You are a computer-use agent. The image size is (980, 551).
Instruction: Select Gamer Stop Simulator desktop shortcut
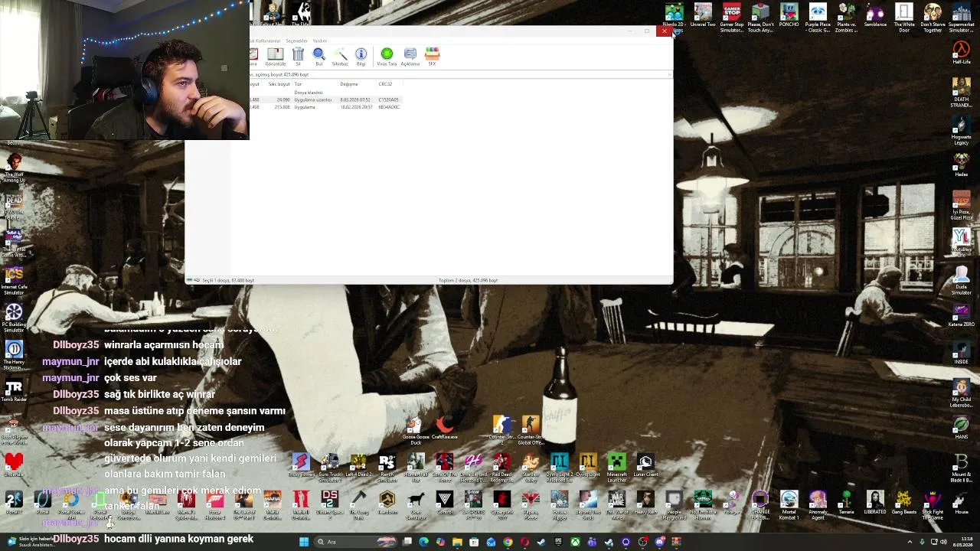732,18
